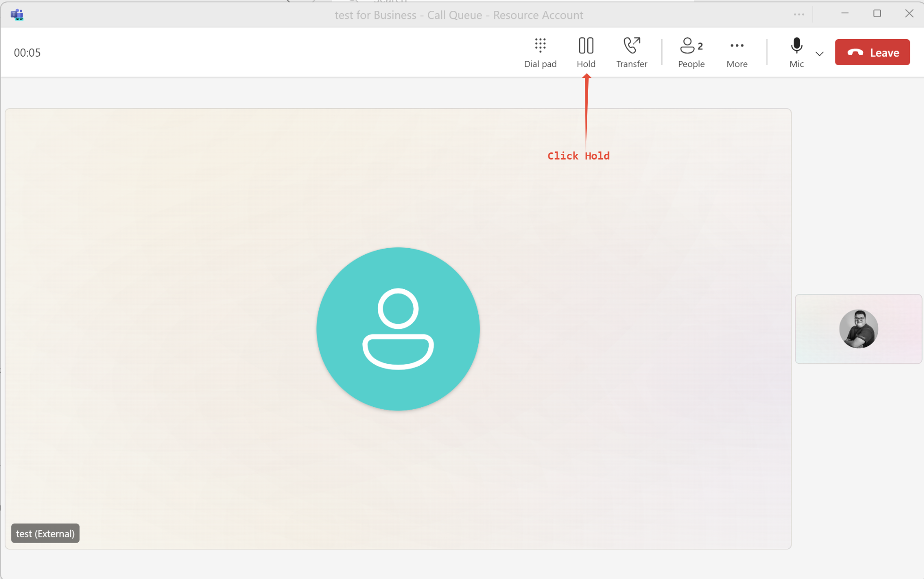Click the red phone icon in Leave

click(x=855, y=52)
